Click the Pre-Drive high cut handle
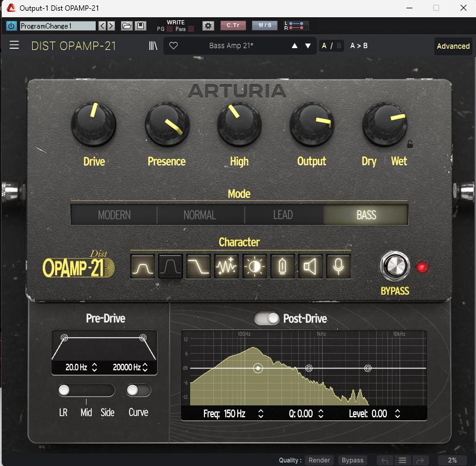This screenshot has width=476, height=466. pyautogui.click(x=143, y=338)
